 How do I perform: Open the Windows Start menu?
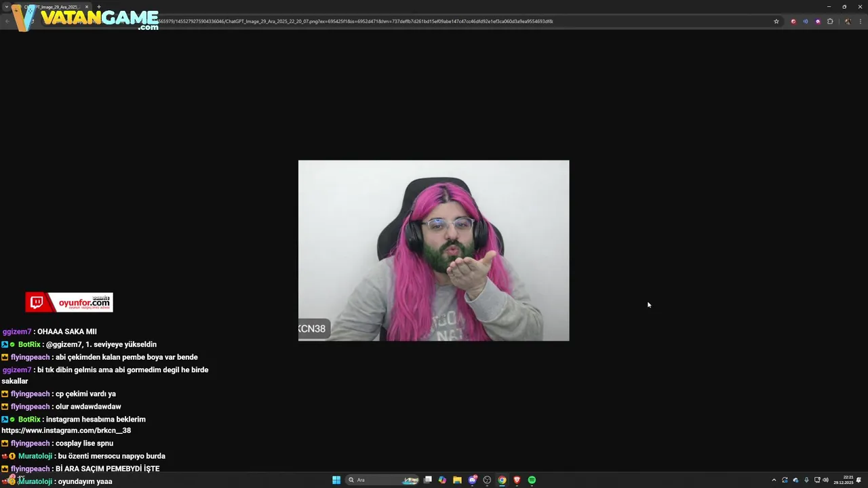click(336, 480)
